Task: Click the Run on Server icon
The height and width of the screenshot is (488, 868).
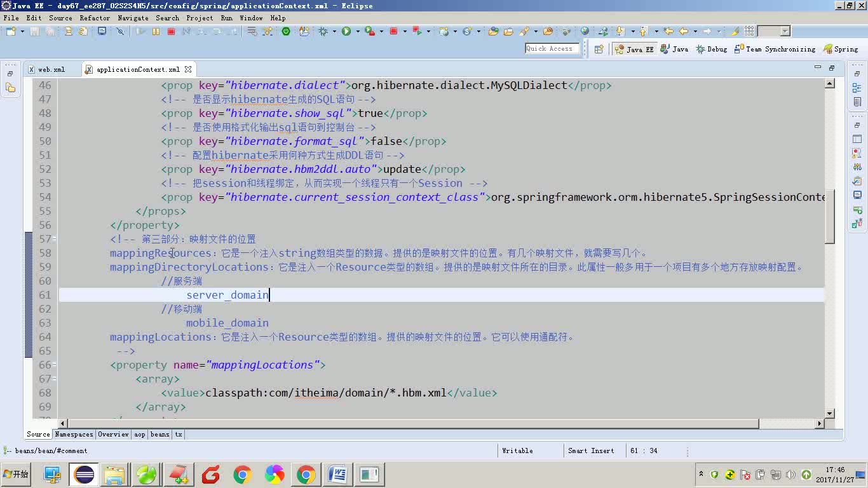Action: [x=369, y=31]
